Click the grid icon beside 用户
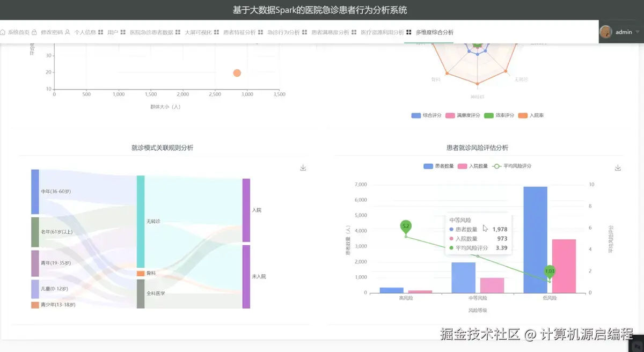The height and width of the screenshot is (352, 644). click(x=101, y=32)
